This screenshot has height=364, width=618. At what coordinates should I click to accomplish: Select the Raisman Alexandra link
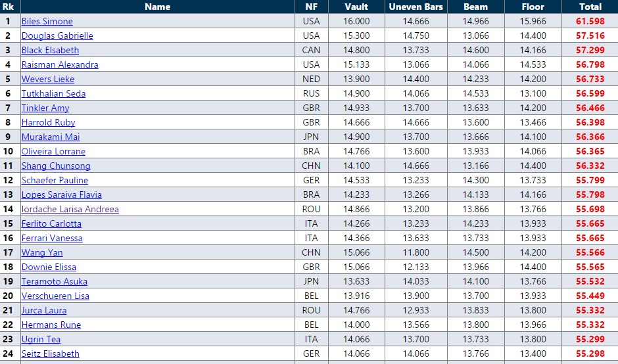coord(60,65)
